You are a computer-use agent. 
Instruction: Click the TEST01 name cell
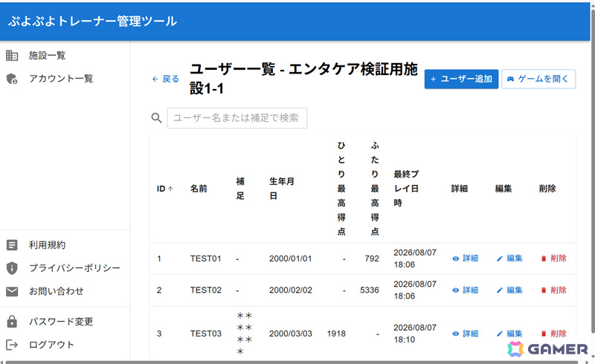coord(206,259)
